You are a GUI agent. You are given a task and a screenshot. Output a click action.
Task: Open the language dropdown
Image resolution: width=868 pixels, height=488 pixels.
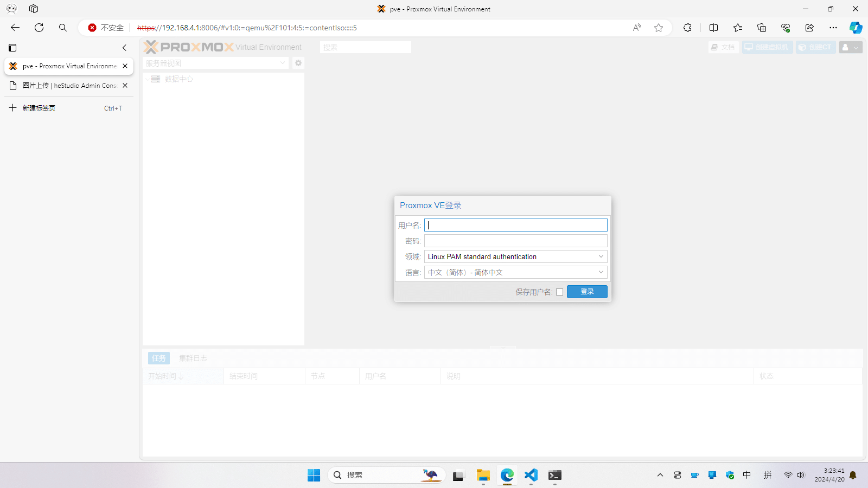coord(515,272)
